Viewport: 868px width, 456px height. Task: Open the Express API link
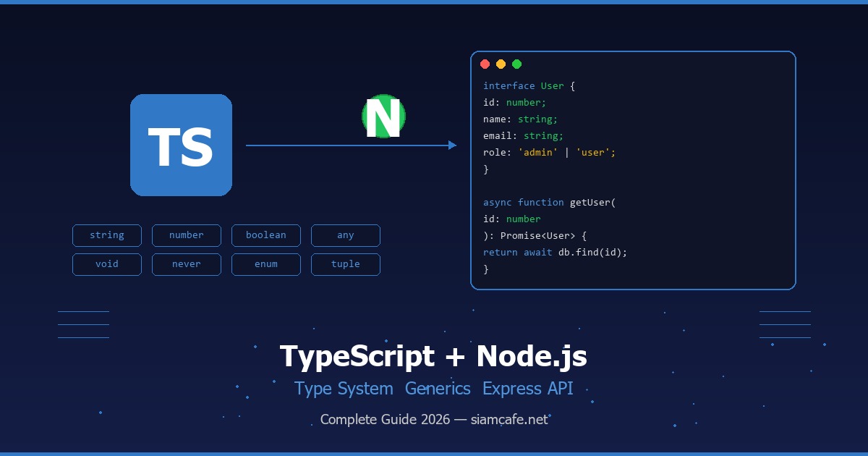tap(527, 389)
